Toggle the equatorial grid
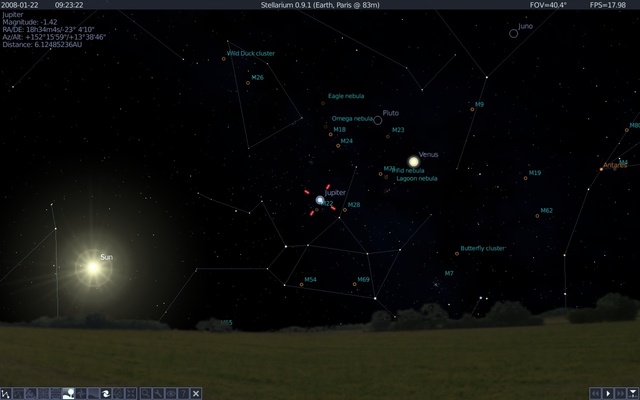Screen dimensions: 640x400 click(56, 393)
